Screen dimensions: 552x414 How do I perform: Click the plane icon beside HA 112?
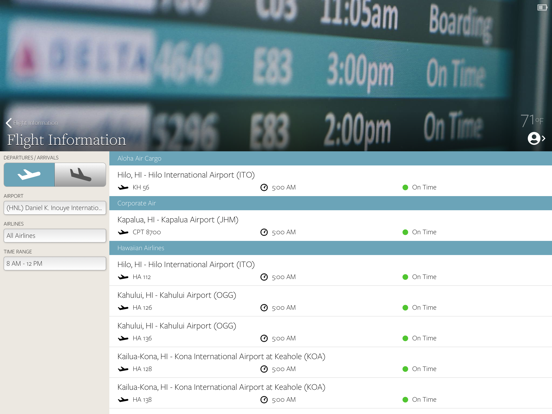[123, 277]
